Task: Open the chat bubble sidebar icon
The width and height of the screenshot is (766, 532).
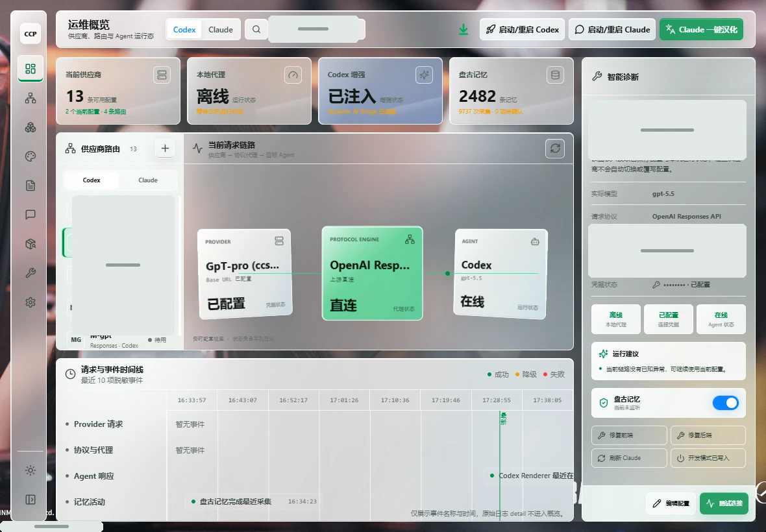Action: pos(31,215)
